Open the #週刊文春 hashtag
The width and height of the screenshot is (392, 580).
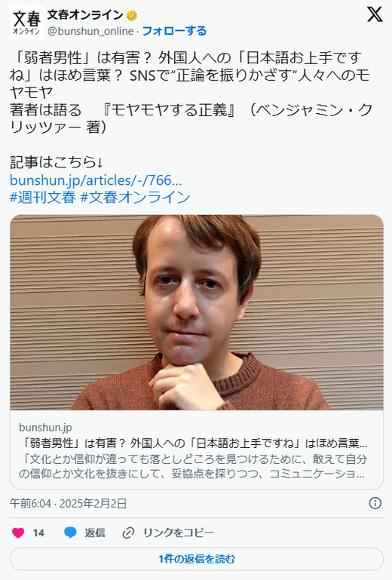43,197
